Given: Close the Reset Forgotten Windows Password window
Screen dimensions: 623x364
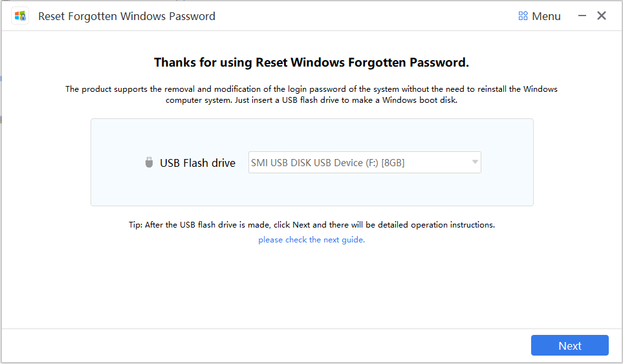Looking at the screenshot, I should pyautogui.click(x=602, y=16).
